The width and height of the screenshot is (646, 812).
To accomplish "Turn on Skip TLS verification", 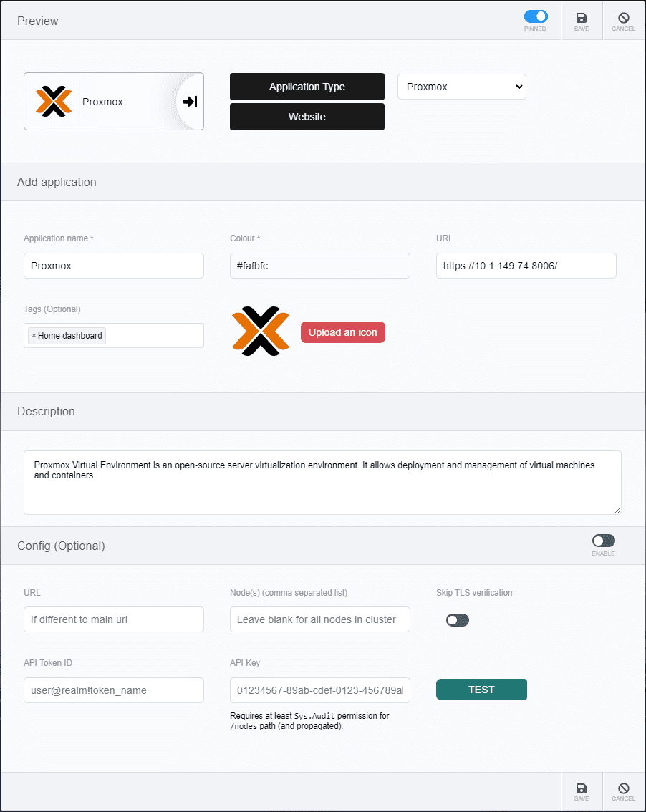I will pyautogui.click(x=458, y=620).
